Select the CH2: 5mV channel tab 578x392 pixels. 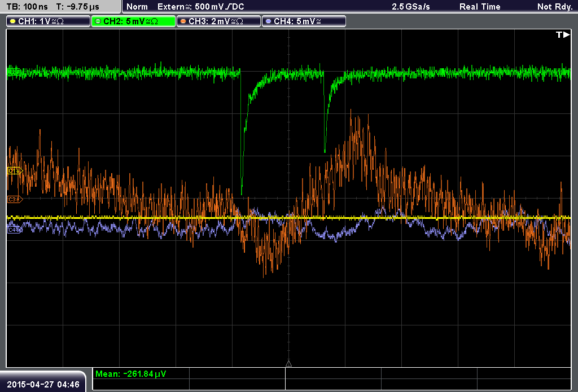pos(133,21)
